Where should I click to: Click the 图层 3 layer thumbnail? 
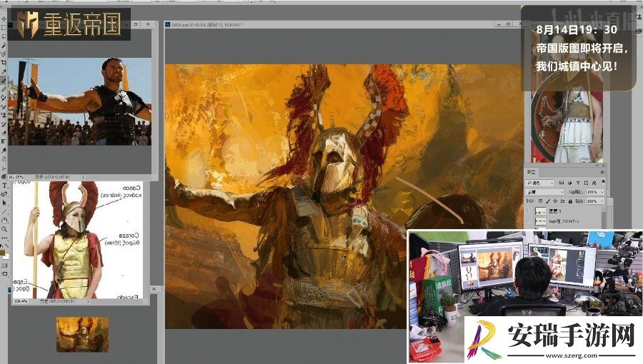541,211
